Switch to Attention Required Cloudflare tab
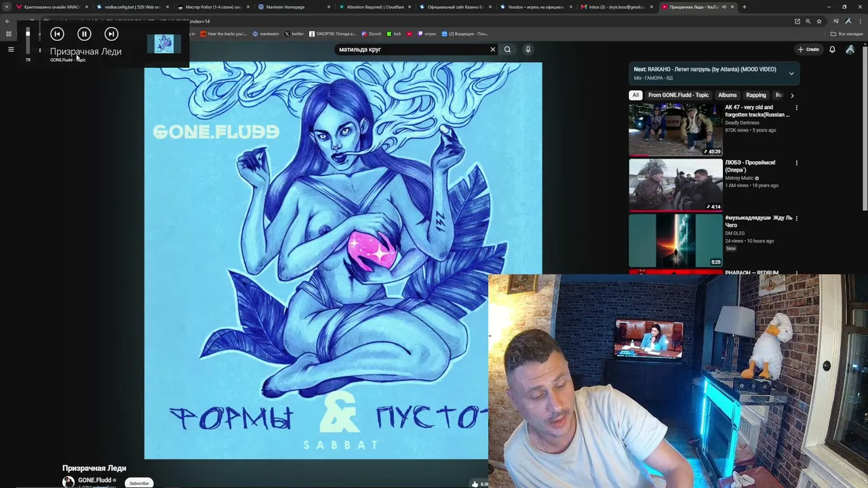This screenshot has width=868, height=488. tap(375, 7)
